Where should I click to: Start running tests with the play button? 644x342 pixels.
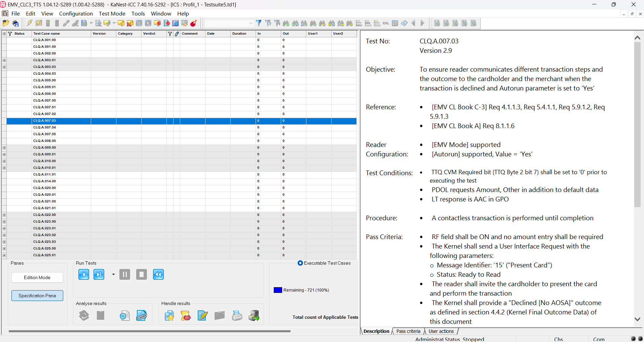(x=84, y=274)
